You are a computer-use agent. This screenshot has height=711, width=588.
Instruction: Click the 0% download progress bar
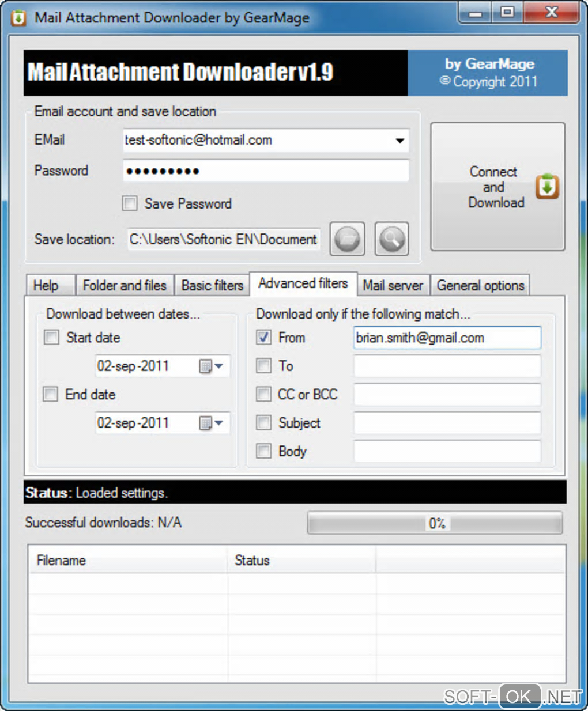(435, 523)
